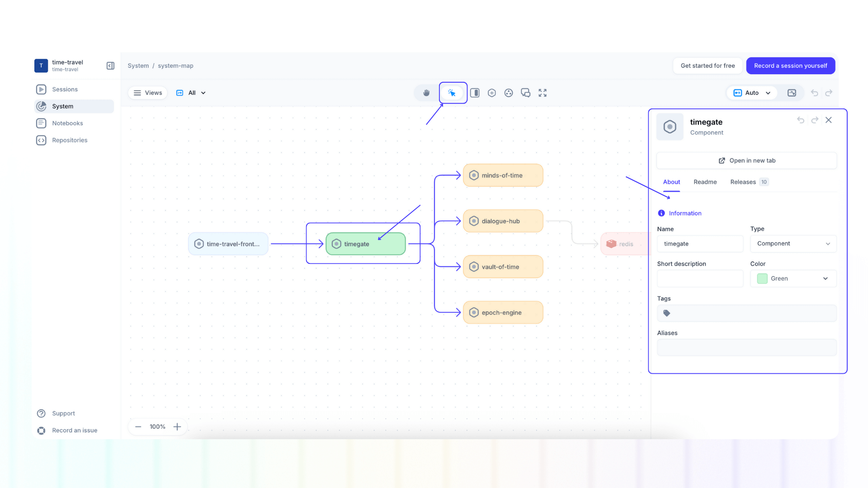Viewport: 868px width, 488px height.
Task: Open the Auto layout dropdown
Action: coord(752,93)
